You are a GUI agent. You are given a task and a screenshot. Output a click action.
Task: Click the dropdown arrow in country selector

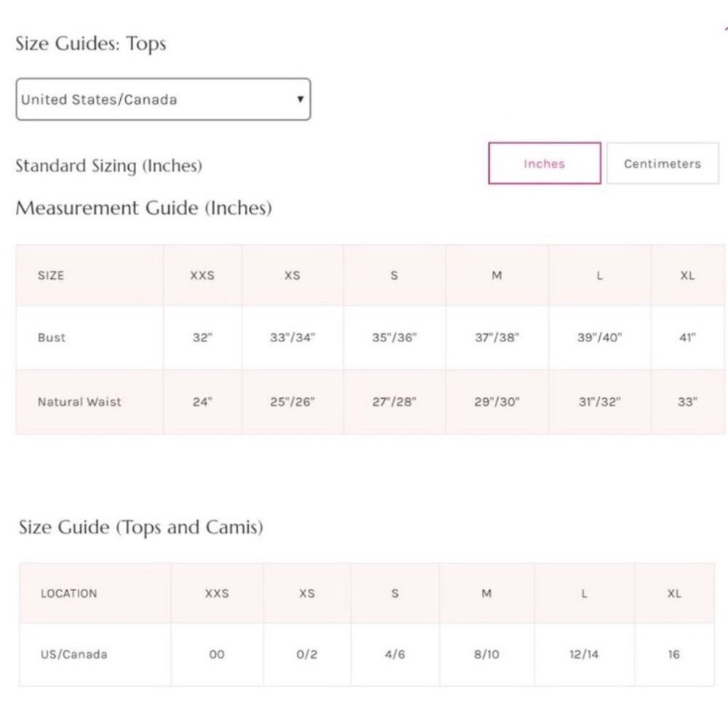coord(301,99)
